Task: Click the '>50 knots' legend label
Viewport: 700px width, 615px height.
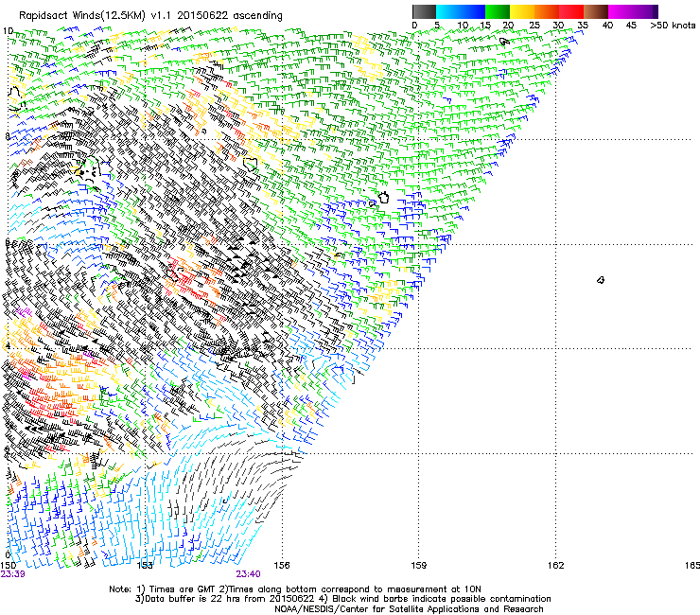Action: 674,26
